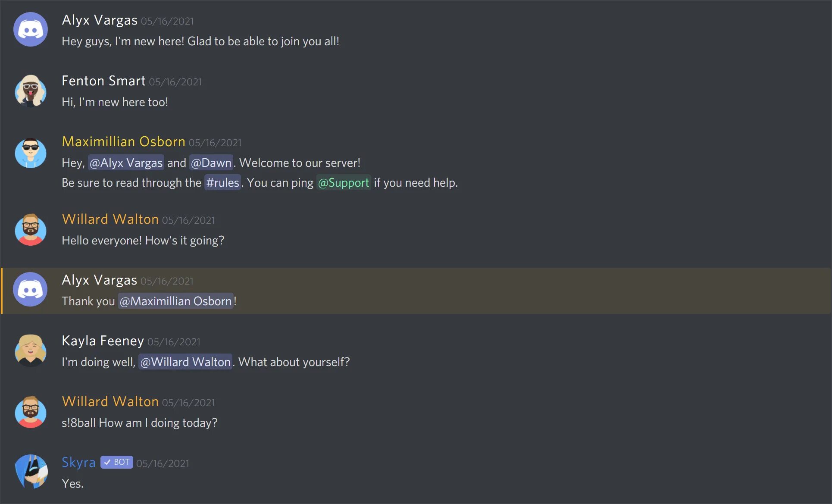The height and width of the screenshot is (504, 832).
Task: Open the @Alyx Vargas mention in welcome message
Action: [x=126, y=163]
